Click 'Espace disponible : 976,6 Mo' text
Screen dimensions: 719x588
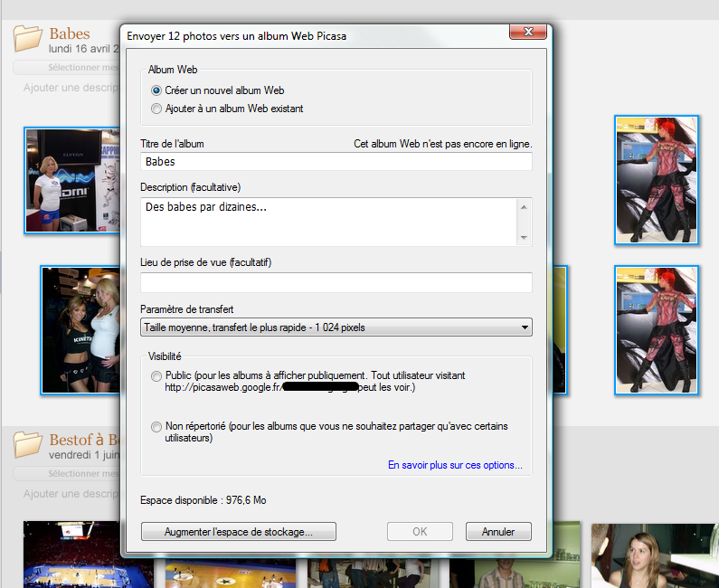click(x=203, y=500)
